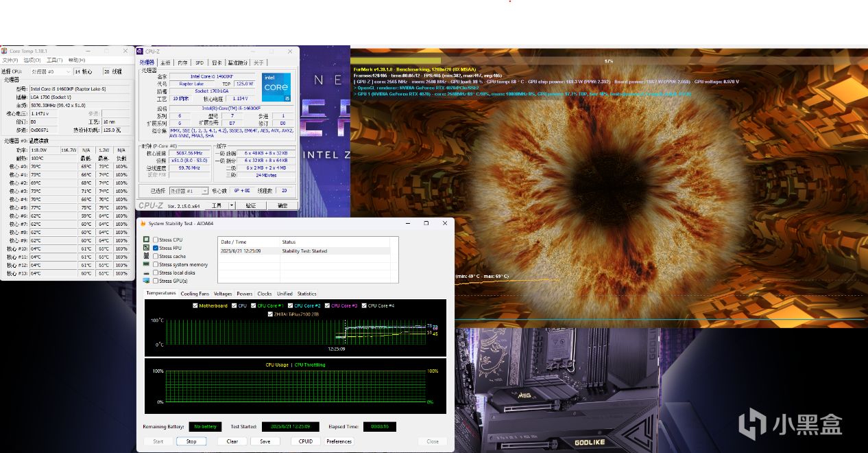Image resolution: width=868 pixels, height=453 pixels.
Task: Enable the Stress cache checkbox
Action: tap(156, 256)
